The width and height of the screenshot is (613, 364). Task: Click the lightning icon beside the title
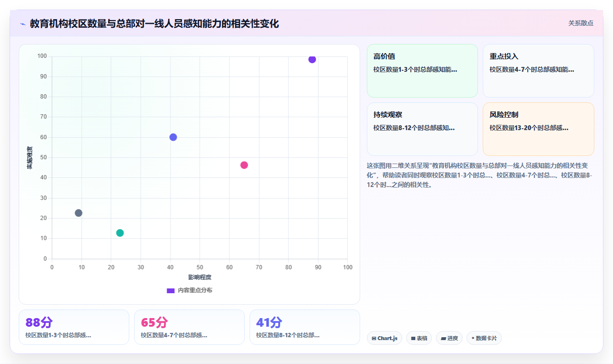tap(23, 24)
